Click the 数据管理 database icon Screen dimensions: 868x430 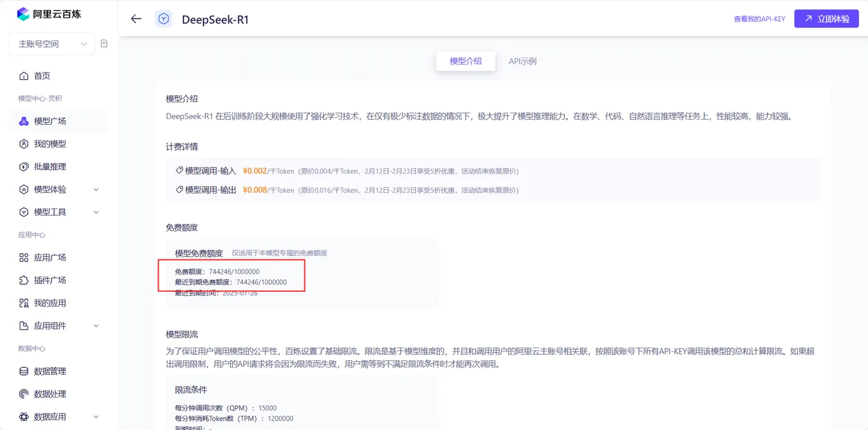coord(24,371)
